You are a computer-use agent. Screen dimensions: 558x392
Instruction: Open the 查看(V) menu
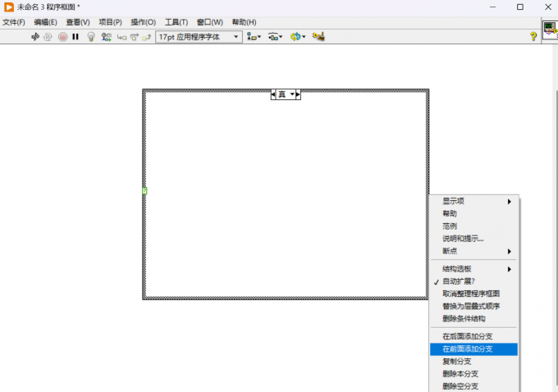coord(78,22)
